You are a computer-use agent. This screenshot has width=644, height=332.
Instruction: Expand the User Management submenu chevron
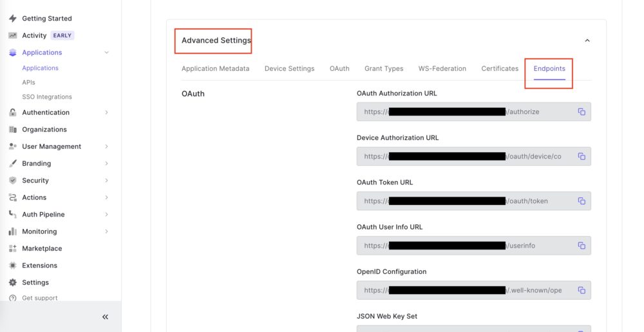(x=107, y=146)
